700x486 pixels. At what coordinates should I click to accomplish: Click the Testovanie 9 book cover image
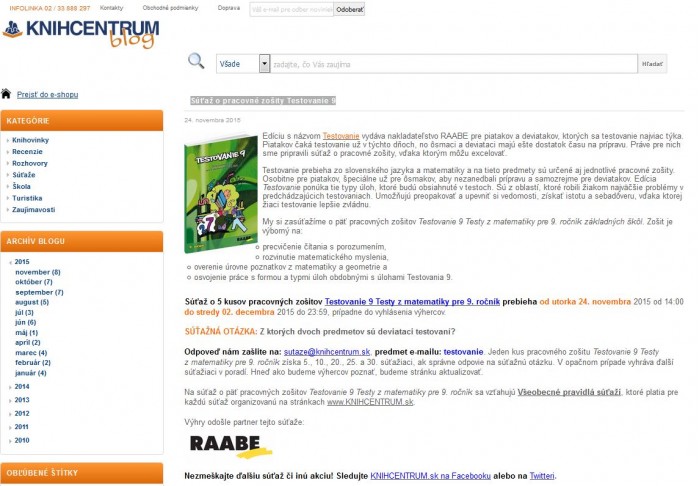221,193
